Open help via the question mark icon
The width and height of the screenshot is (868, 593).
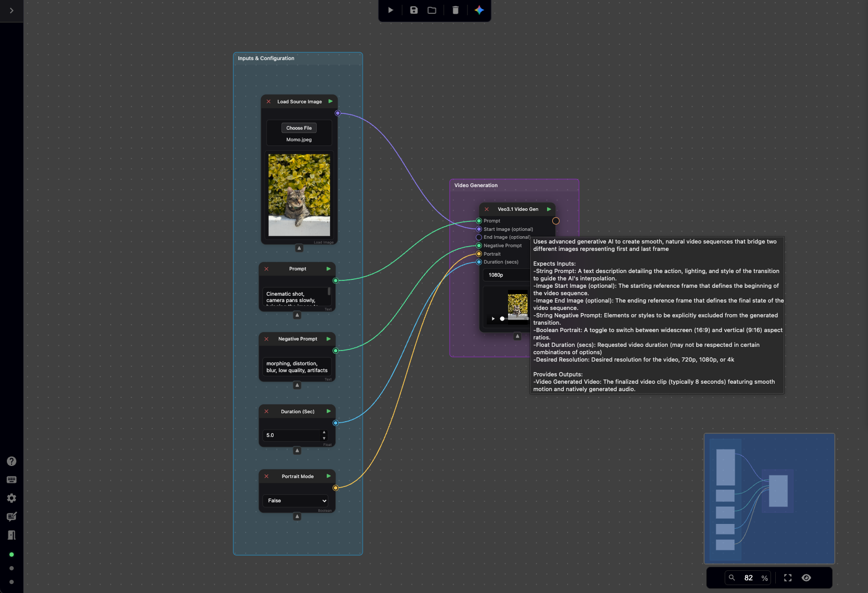pos(11,461)
